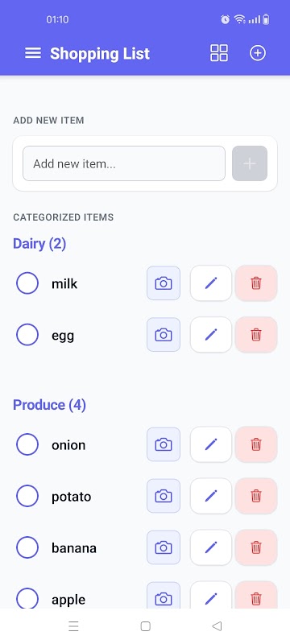Collapse the Produce (4) category
The image size is (290, 644).
point(49,405)
